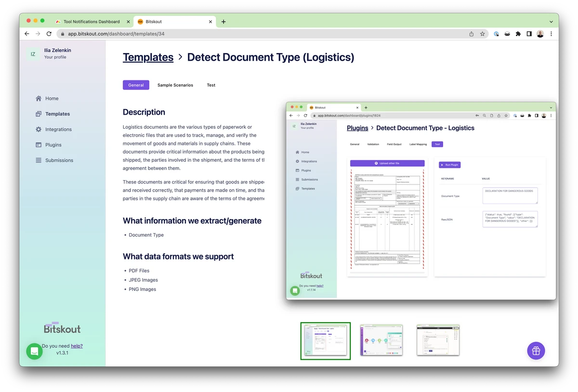This screenshot has width=578, height=392.
Task: Open the Home icon in sidebar
Action: coord(39,98)
